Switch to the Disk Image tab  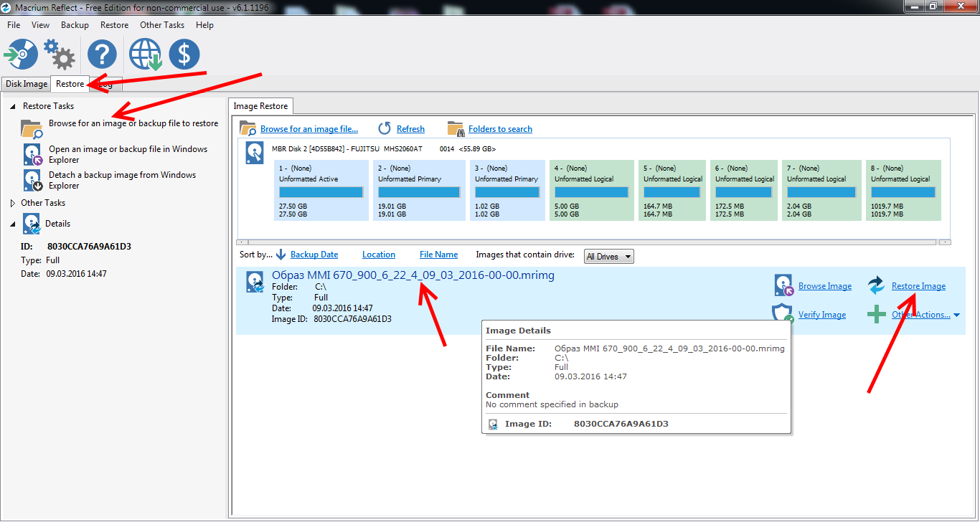(x=27, y=84)
